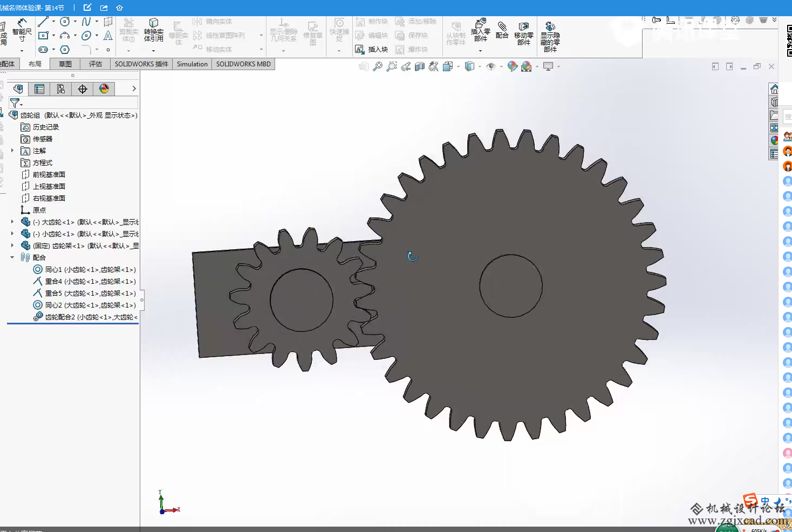The height and width of the screenshot is (532, 792).
Task: Select 历史记录 in the design tree
Action: (x=46, y=127)
